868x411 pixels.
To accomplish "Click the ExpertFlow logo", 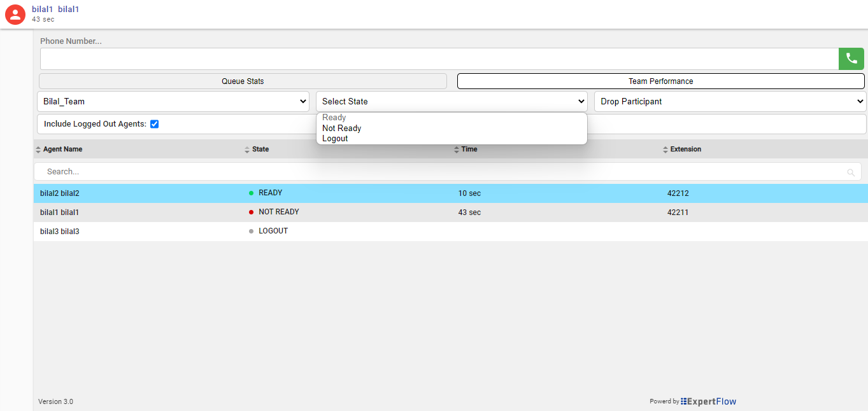I will tap(708, 401).
